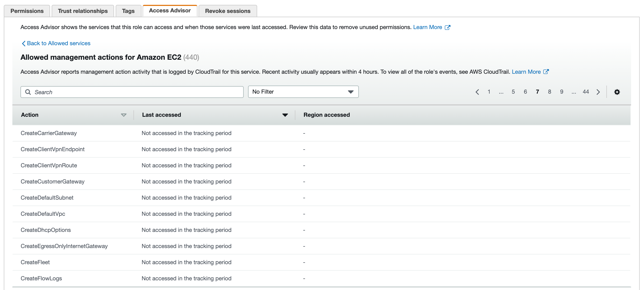Viewport: 644px width, 290px height.
Task: Open the table preferences gear icon
Action: point(617,92)
